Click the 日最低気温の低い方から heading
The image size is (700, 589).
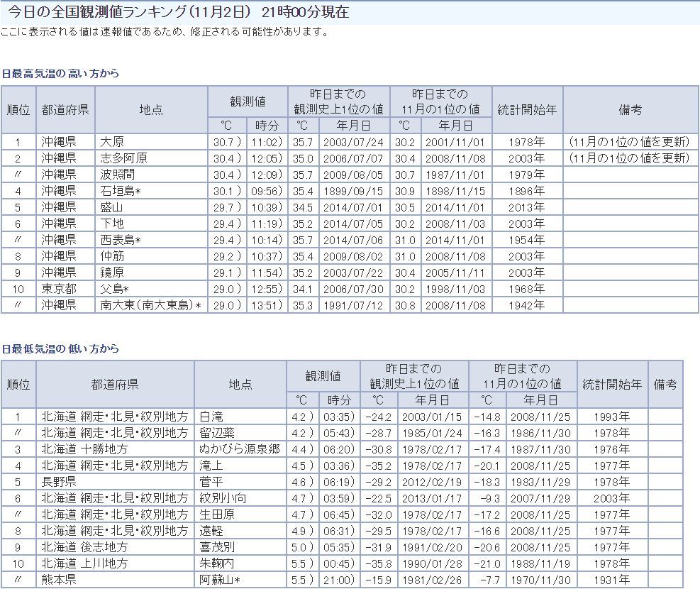61,348
